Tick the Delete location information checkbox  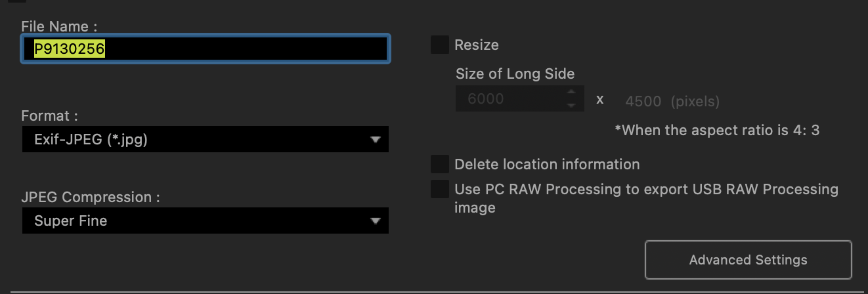click(x=439, y=164)
